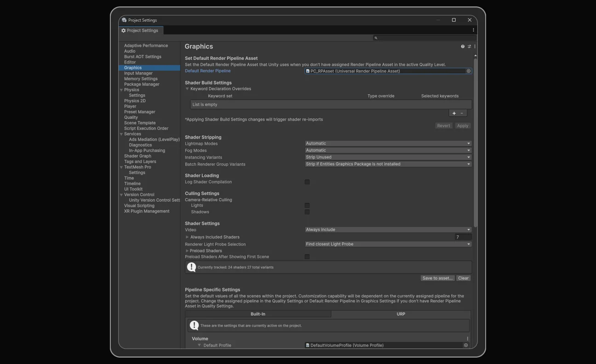This screenshot has width=596, height=364.
Task: Open Adaptive Performance settings
Action: 146,45
